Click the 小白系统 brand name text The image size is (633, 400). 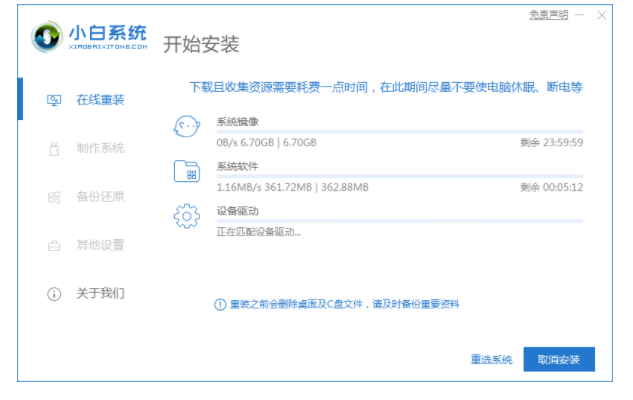(x=107, y=33)
